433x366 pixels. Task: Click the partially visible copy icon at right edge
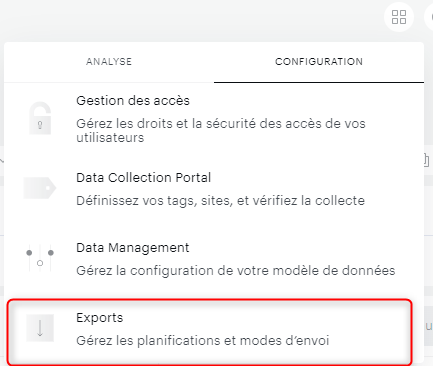(x=427, y=160)
